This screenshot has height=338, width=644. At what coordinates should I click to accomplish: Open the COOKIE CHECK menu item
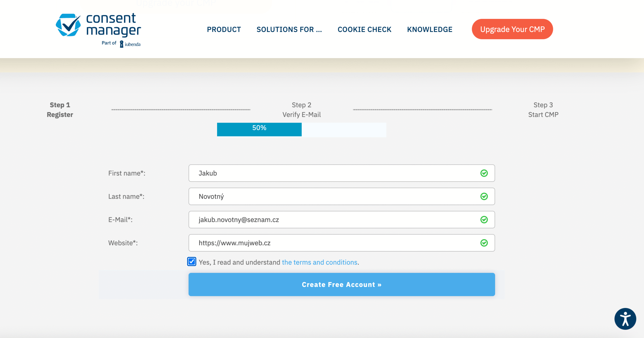point(364,29)
